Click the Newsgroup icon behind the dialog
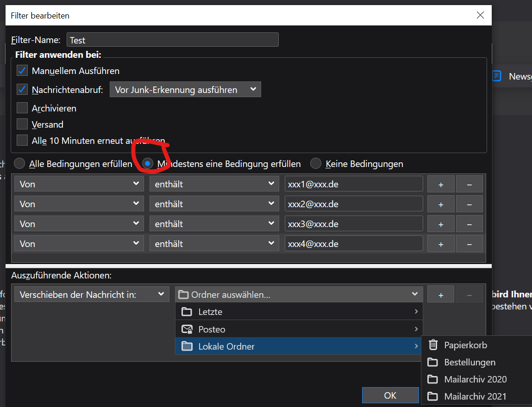 (497, 76)
